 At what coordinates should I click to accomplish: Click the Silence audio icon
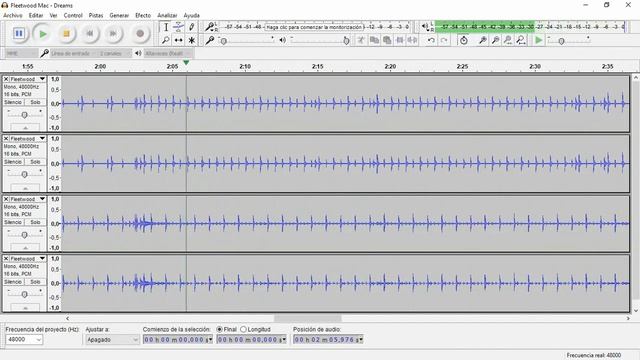pyautogui.click(x=413, y=40)
